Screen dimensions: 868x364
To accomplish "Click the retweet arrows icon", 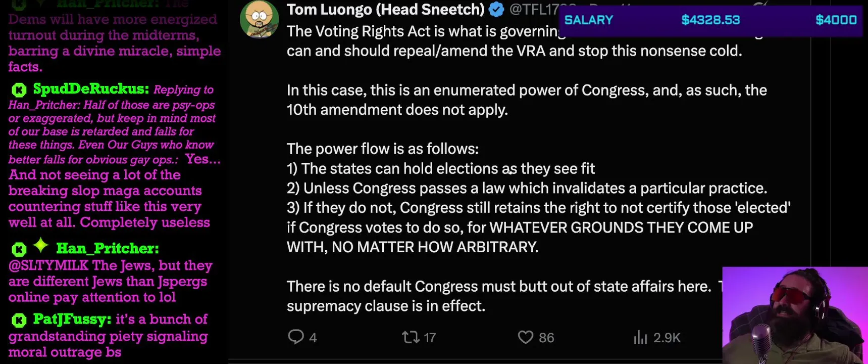I will (x=410, y=337).
